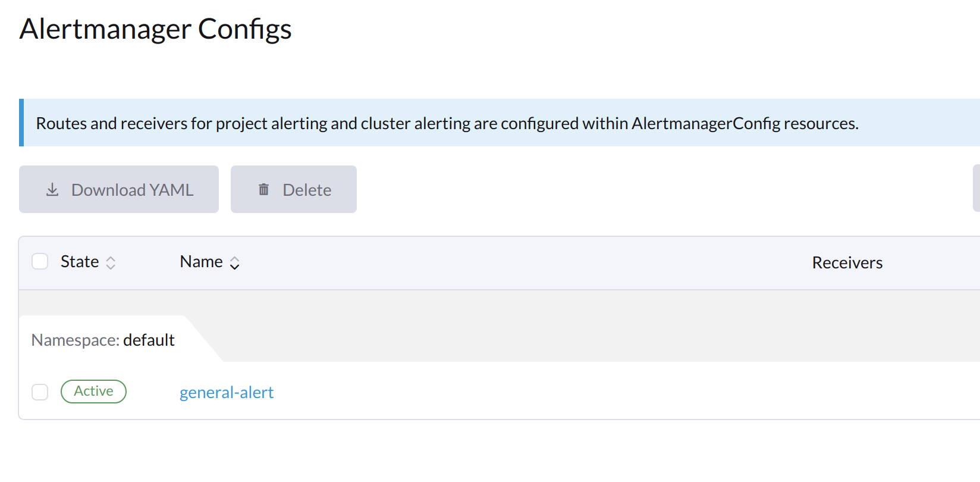Click the Delete button

(293, 189)
